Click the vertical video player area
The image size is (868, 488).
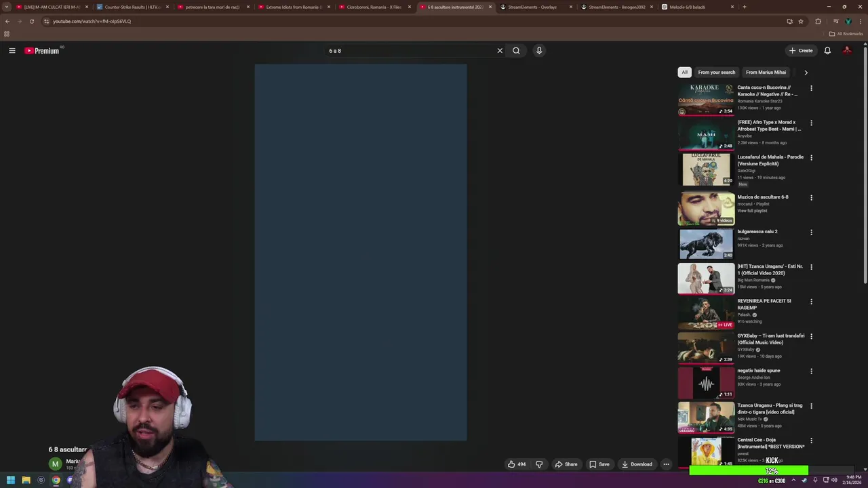click(x=361, y=252)
